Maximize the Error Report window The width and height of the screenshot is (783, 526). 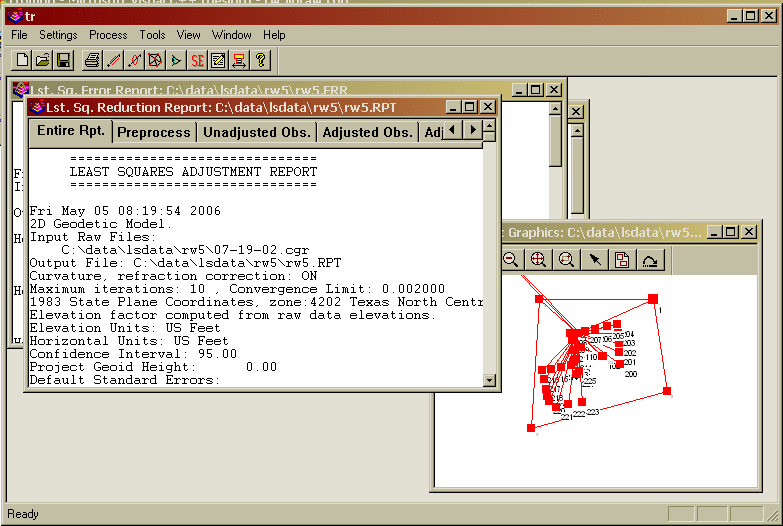pos(536,90)
